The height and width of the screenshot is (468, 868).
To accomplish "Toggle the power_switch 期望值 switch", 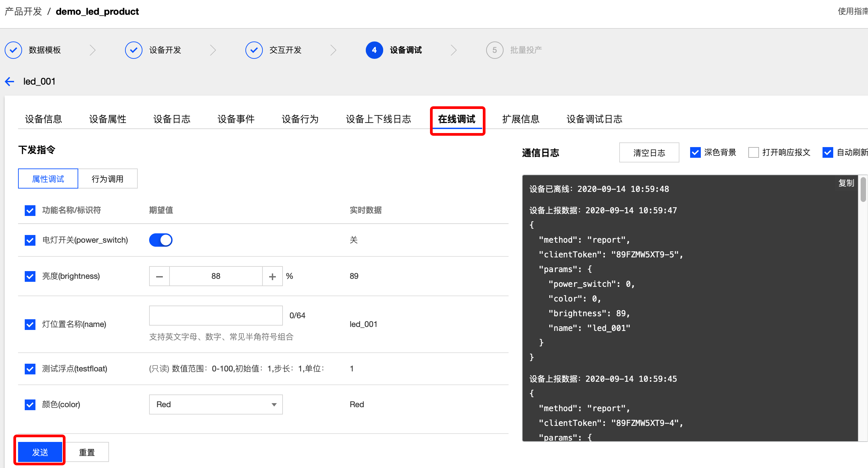I will click(x=161, y=240).
